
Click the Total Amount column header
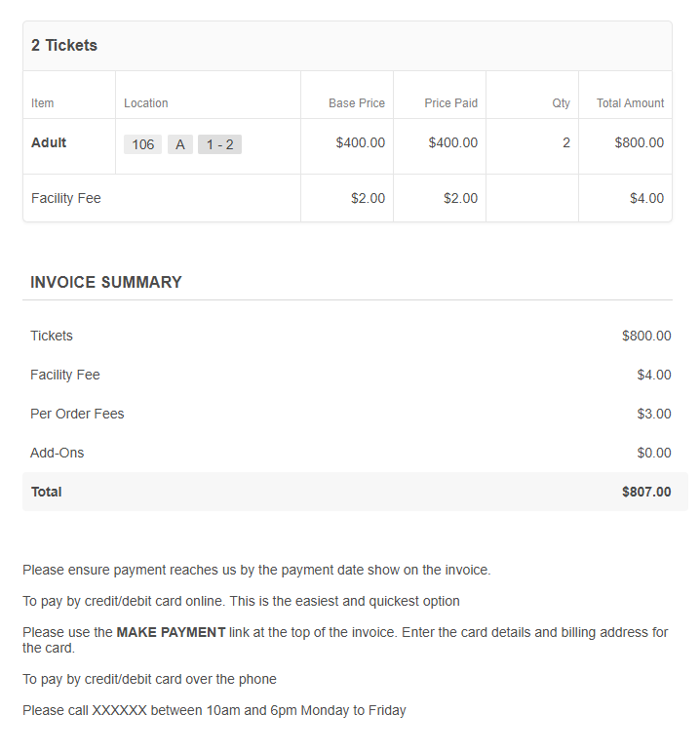[x=630, y=102]
